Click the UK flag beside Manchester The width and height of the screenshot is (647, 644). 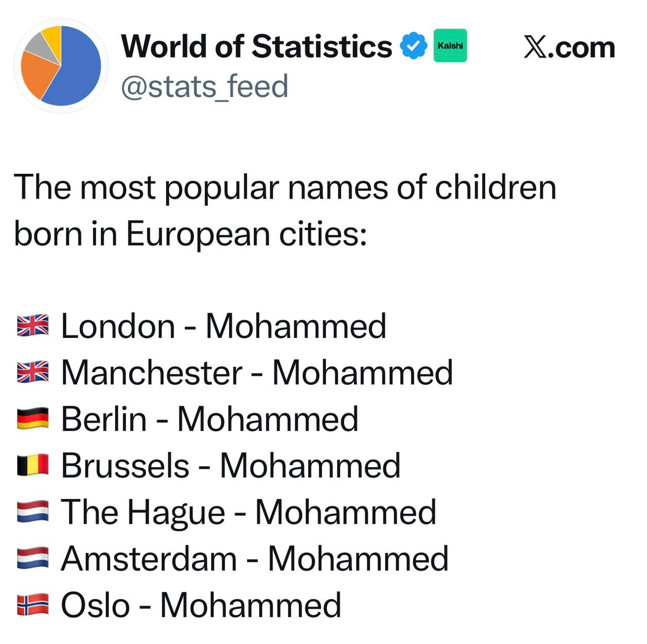pyautogui.click(x=33, y=372)
